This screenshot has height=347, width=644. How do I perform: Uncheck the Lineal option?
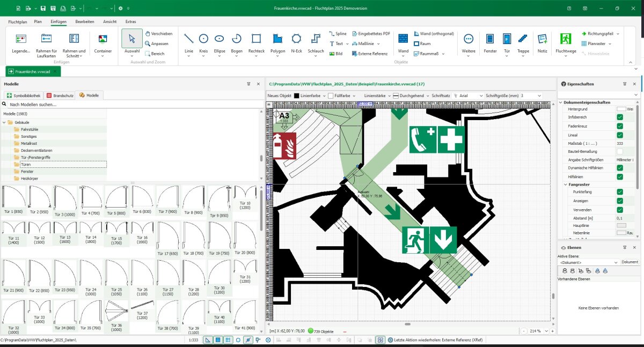[620, 135]
